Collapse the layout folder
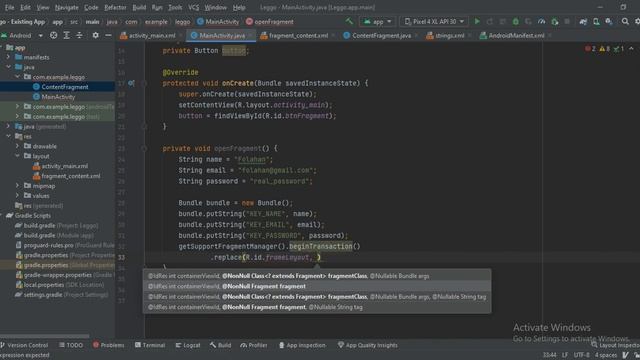Image resolution: width=640 pixels, height=360 pixels. 17,156
